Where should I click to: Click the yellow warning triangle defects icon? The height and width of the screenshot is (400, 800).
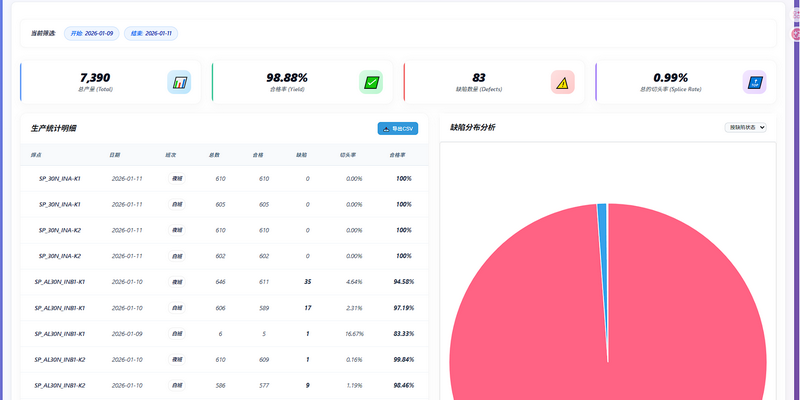563,82
